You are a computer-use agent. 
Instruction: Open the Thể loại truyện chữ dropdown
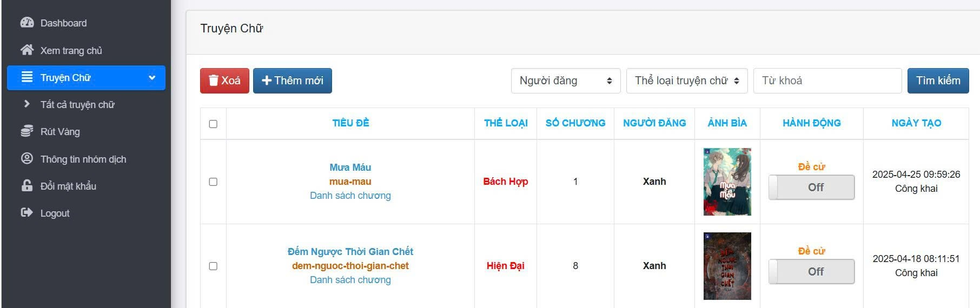point(687,81)
